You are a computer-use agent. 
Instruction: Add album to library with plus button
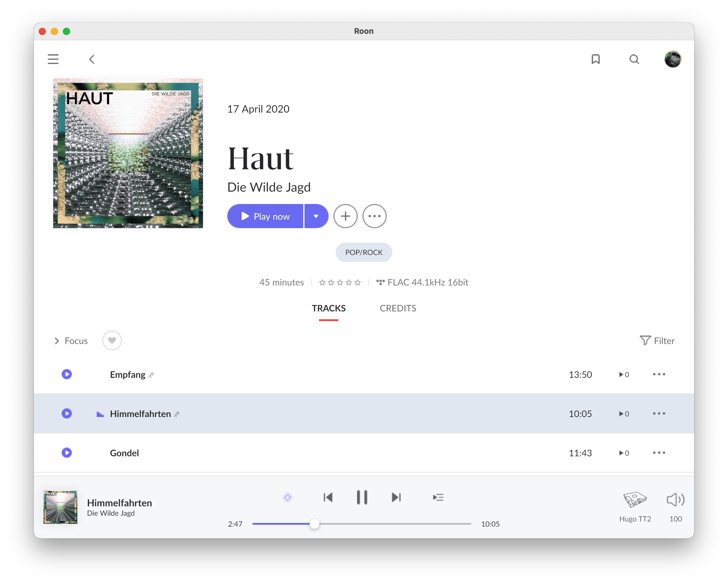pyautogui.click(x=345, y=216)
